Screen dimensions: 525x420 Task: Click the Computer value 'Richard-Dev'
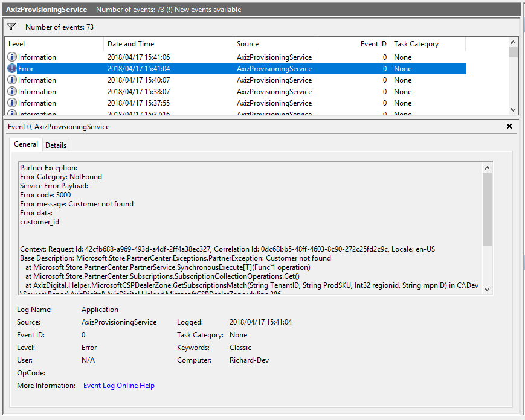pyautogui.click(x=249, y=360)
